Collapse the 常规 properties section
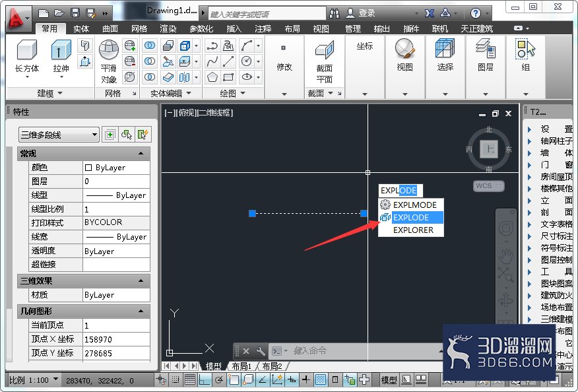The height and width of the screenshot is (392, 578). click(x=141, y=153)
